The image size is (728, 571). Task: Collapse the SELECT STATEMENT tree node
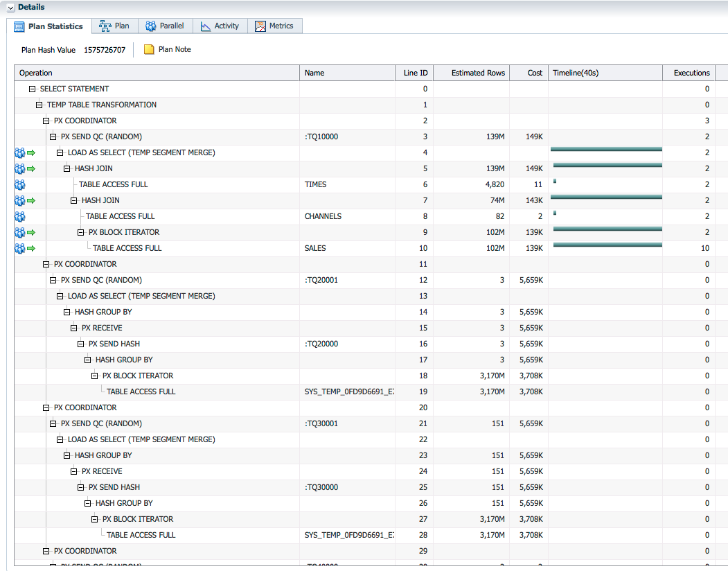33,89
